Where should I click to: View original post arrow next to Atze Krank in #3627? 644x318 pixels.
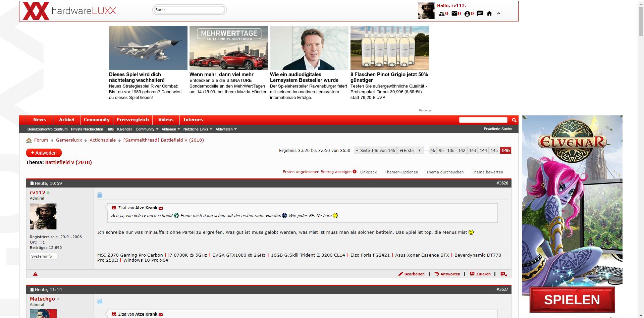[x=161, y=315]
